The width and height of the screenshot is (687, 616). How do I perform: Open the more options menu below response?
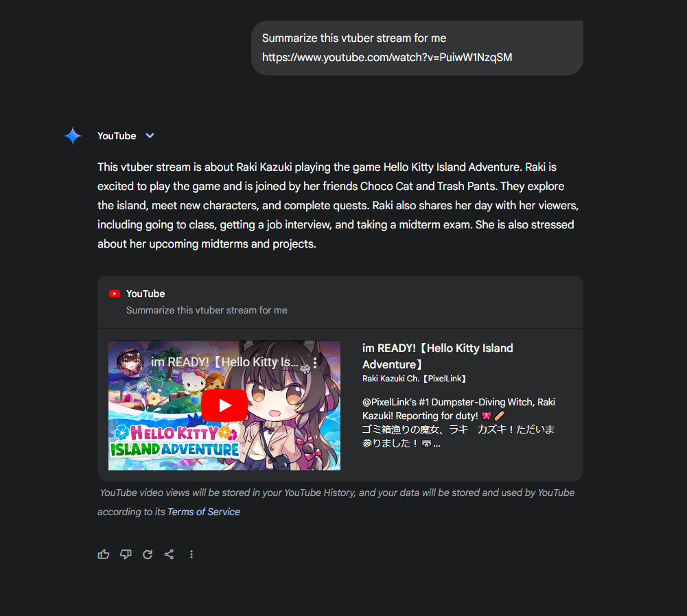coord(191,554)
